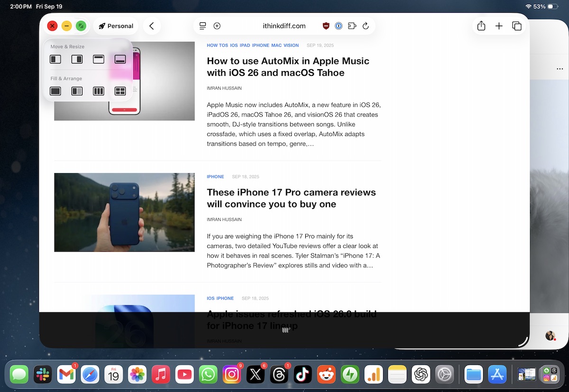Tile window to right half
569x392 pixels.
click(x=77, y=59)
